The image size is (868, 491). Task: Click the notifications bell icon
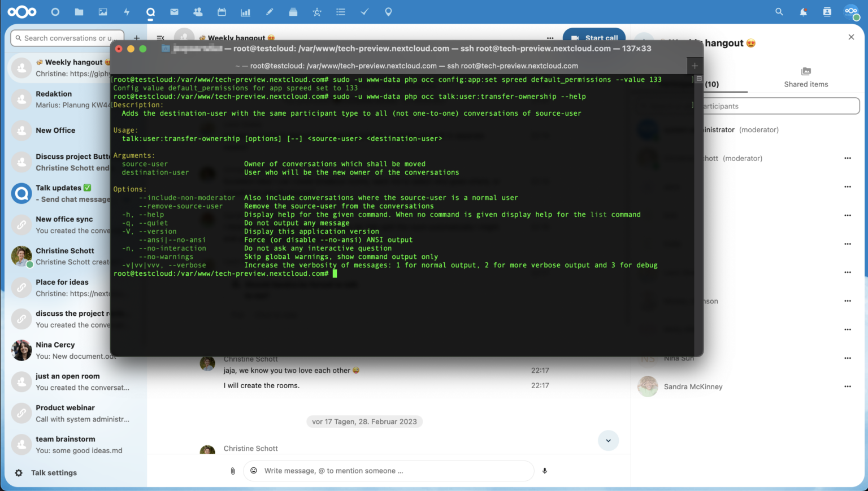pos(803,12)
